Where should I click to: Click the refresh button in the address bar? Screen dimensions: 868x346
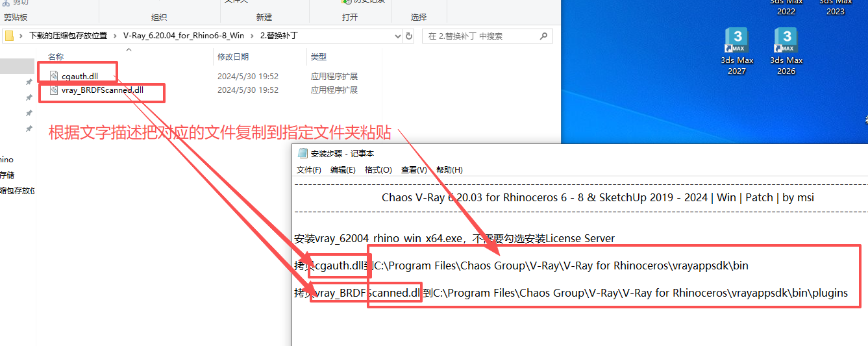click(409, 36)
